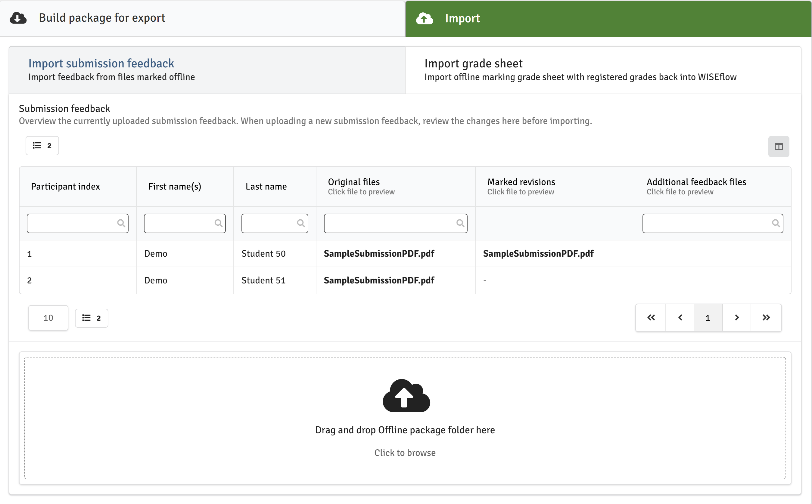Click search icon in First name filter
This screenshot has height=504, width=812.
pyautogui.click(x=218, y=223)
